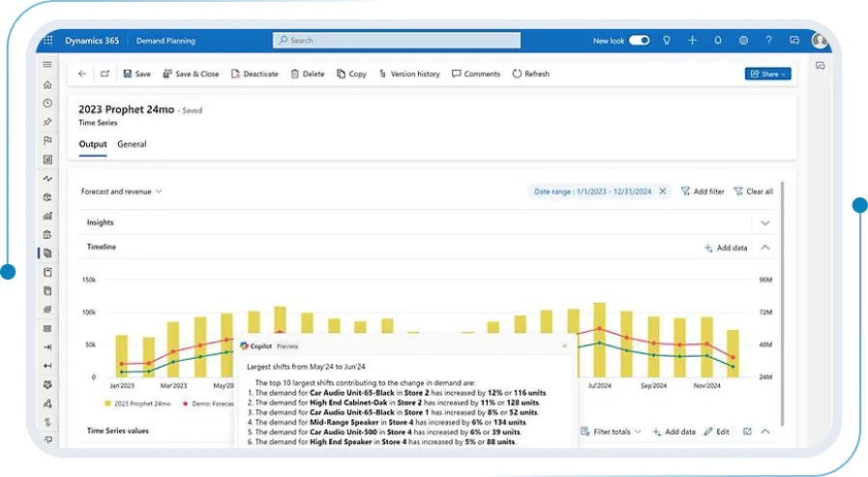Click the 'Largest shifts from May'24 to Jun'24' text
Viewport: 868px width, 477px height.
pyautogui.click(x=306, y=367)
